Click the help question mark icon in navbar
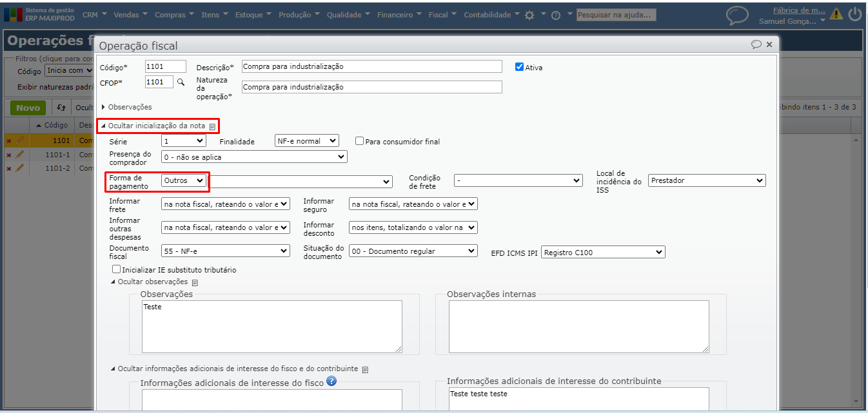 [x=555, y=15]
